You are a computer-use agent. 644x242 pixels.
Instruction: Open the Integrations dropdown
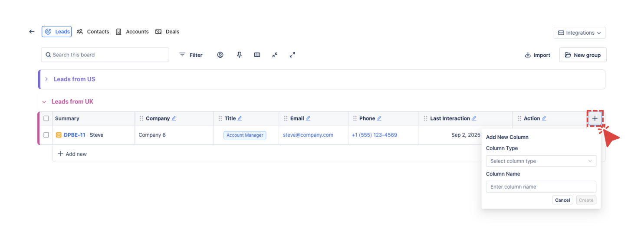click(579, 33)
